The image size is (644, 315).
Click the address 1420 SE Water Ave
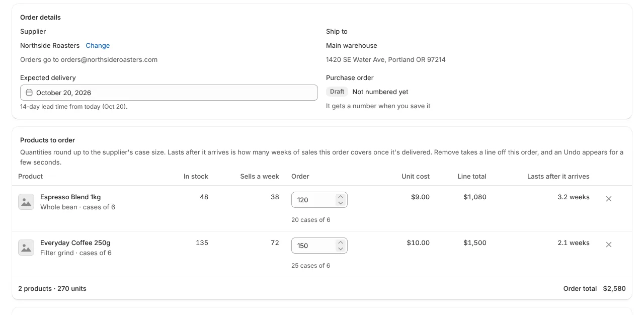point(386,59)
